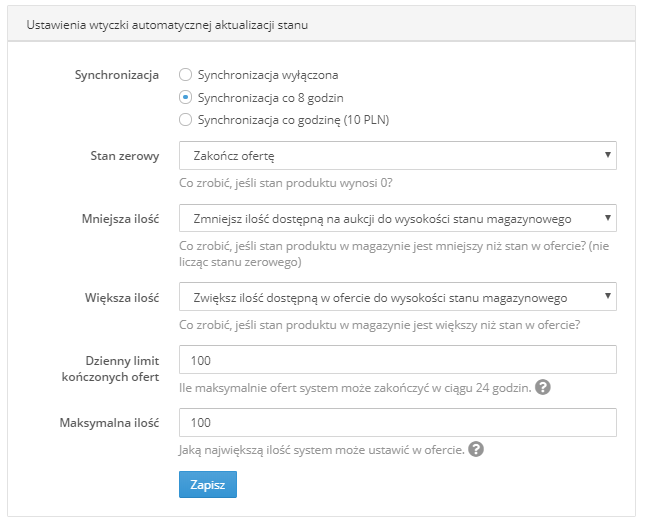Click the 'Stan zerowy' field label
This screenshot has width=646, height=523.
pyautogui.click(x=124, y=156)
